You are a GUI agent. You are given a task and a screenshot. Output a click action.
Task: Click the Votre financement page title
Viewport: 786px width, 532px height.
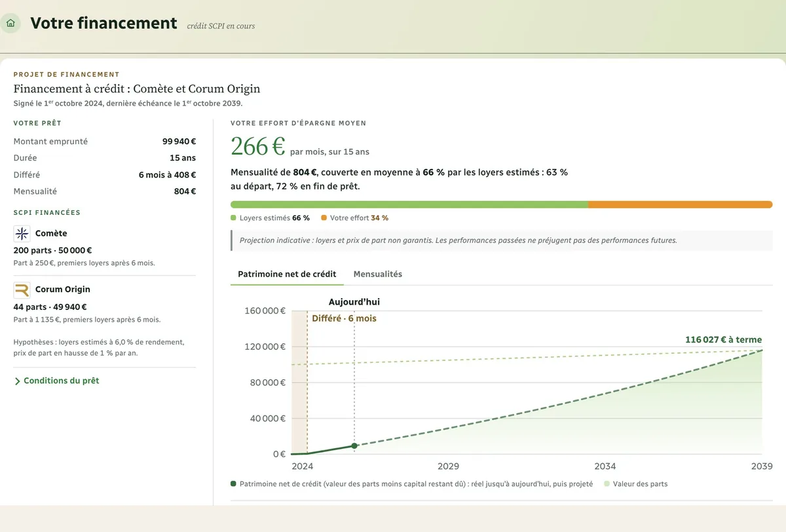(x=103, y=23)
